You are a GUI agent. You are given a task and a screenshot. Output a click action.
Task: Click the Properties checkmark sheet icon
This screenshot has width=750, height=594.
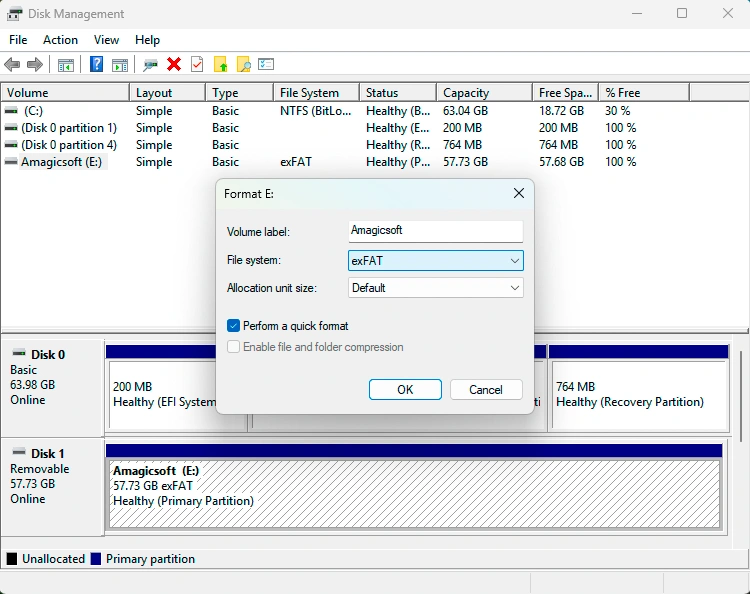(x=197, y=64)
